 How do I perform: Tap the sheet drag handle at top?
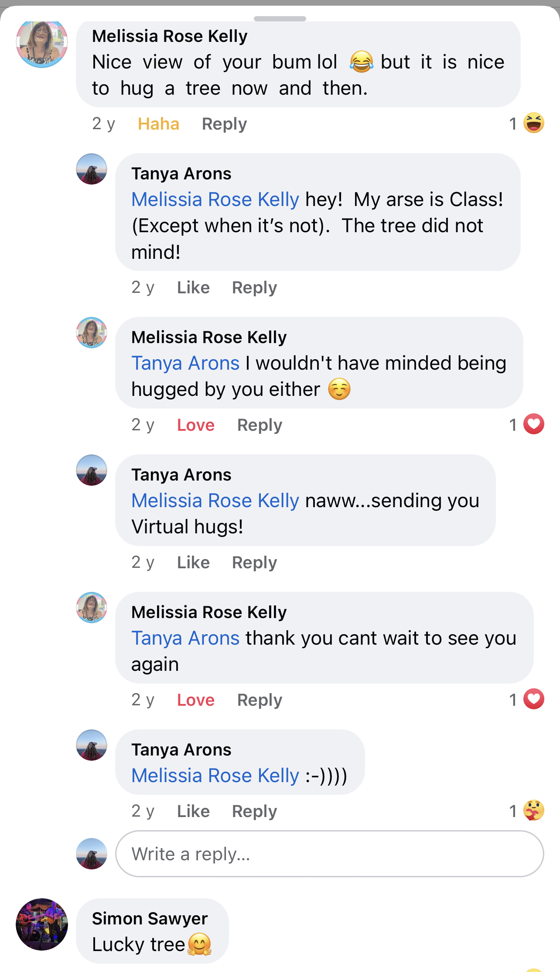tap(280, 19)
